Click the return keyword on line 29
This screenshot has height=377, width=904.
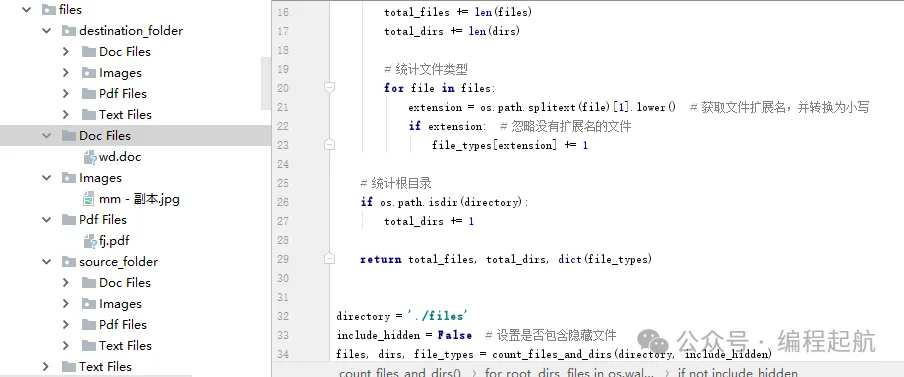pyautogui.click(x=381, y=259)
